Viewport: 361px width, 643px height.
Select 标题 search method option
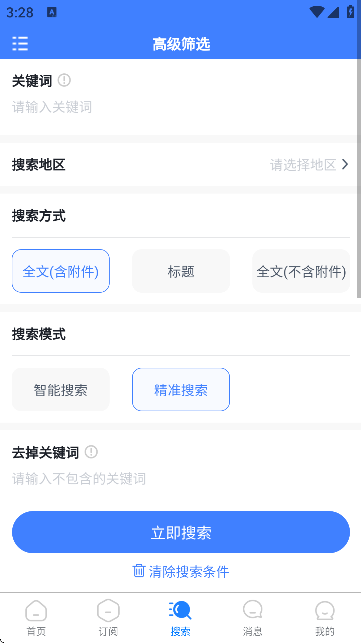pyautogui.click(x=181, y=271)
